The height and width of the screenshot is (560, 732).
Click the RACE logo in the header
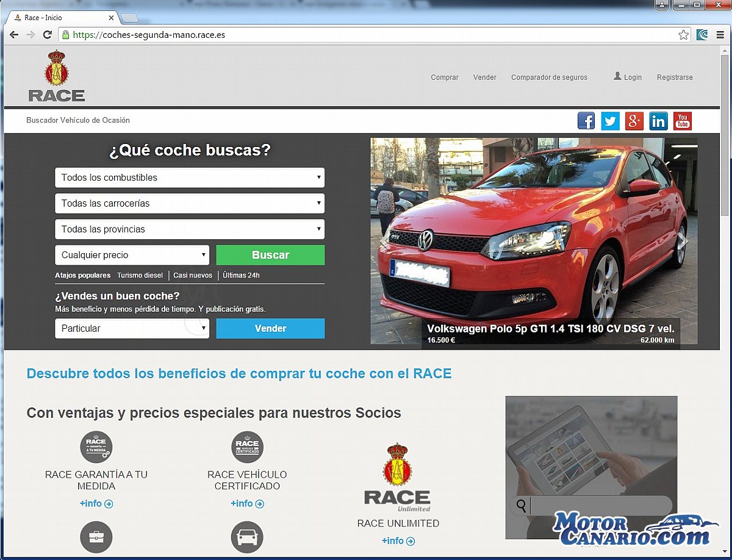point(57,76)
